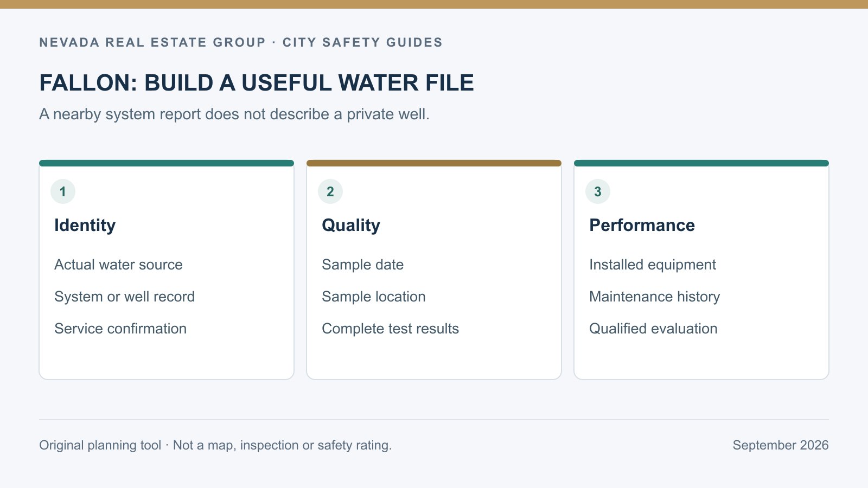Viewport: 868px width, 488px height.
Task: Select the Quality card heading
Action: pyautogui.click(x=351, y=225)
